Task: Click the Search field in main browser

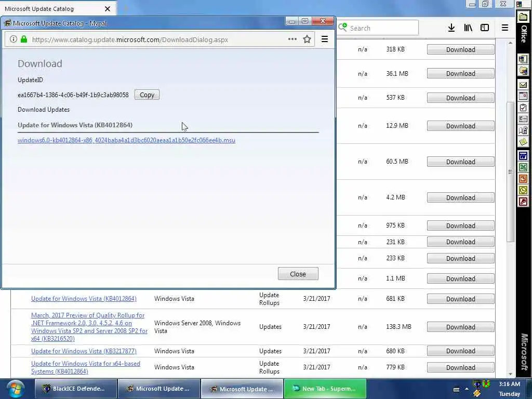Action: point(378,28)
